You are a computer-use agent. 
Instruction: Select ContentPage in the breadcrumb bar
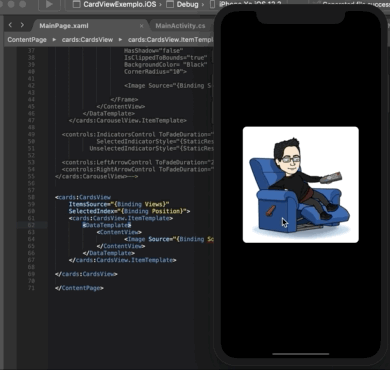coord(27,40)
